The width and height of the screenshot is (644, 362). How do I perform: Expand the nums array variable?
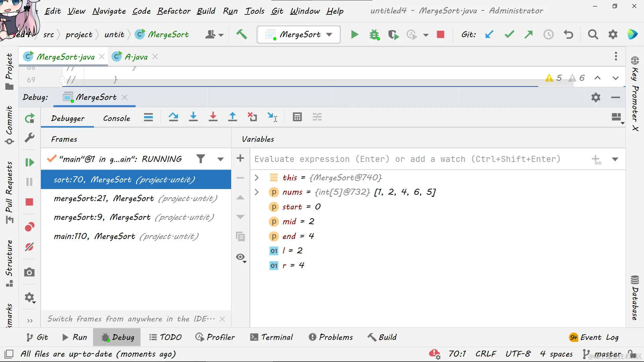257,192
